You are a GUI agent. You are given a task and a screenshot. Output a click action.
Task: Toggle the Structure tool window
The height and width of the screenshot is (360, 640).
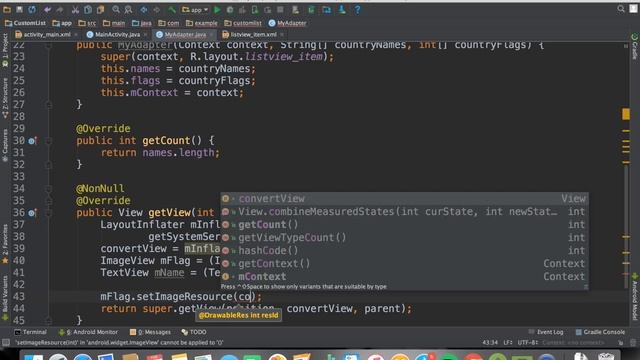coord(5,98)
